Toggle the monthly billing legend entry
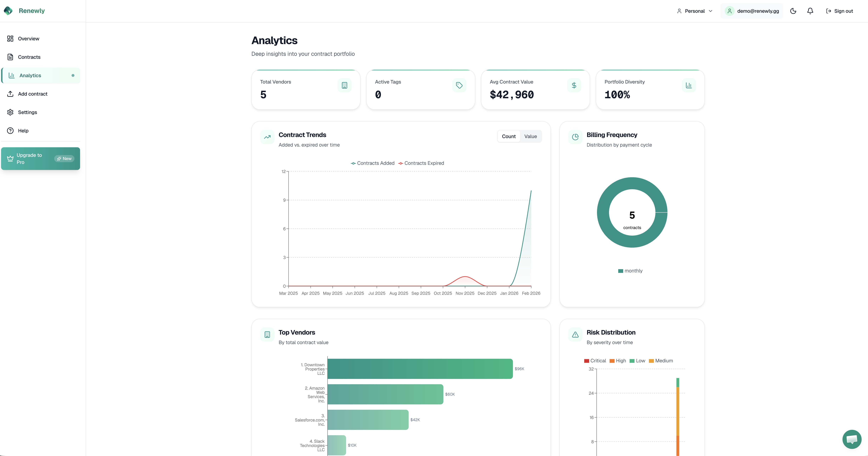This screenshot has width=868, height=456. pos(630,270)
